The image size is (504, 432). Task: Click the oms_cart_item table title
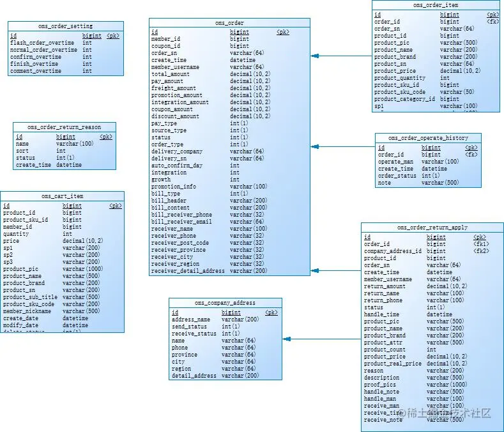click(63, 196)
